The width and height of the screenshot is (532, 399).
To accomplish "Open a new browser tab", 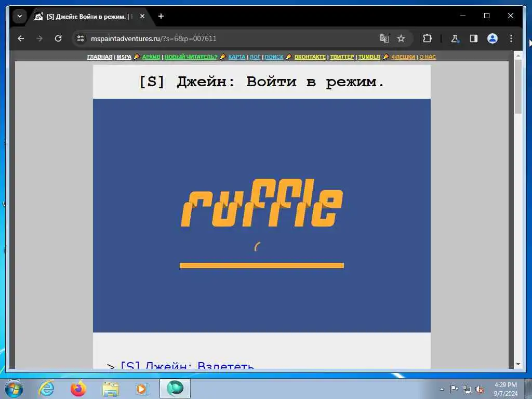I will coord(161,16).
